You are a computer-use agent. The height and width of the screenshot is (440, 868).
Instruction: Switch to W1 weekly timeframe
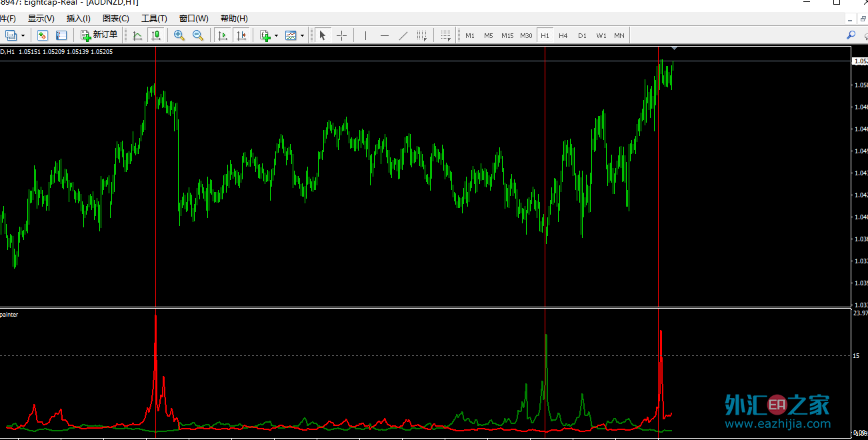tap(601, 35)
